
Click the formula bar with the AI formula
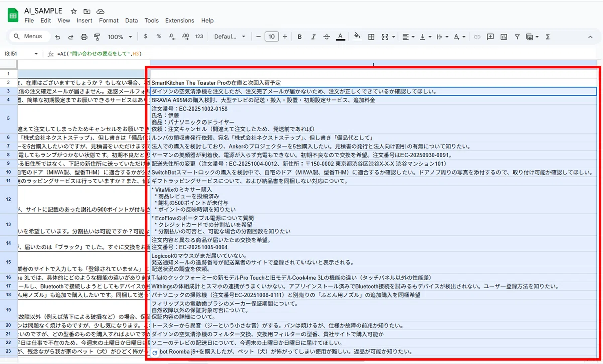(327, 54)
